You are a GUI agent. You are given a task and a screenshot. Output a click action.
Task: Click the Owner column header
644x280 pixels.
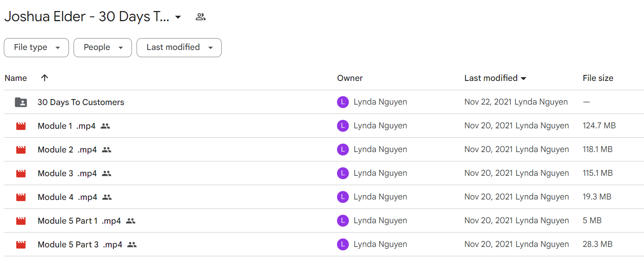[350, 78]
